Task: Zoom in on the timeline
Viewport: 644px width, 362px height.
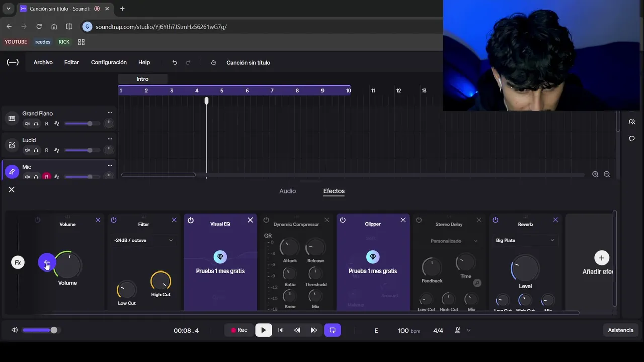Action: [595, 174]
